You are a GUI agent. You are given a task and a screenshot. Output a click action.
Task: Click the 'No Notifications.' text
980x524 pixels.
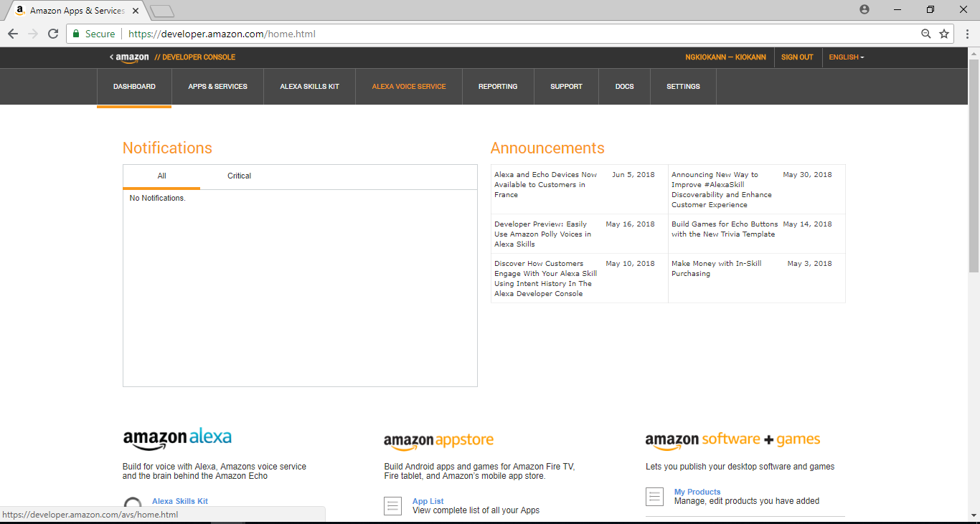(157, 199)
